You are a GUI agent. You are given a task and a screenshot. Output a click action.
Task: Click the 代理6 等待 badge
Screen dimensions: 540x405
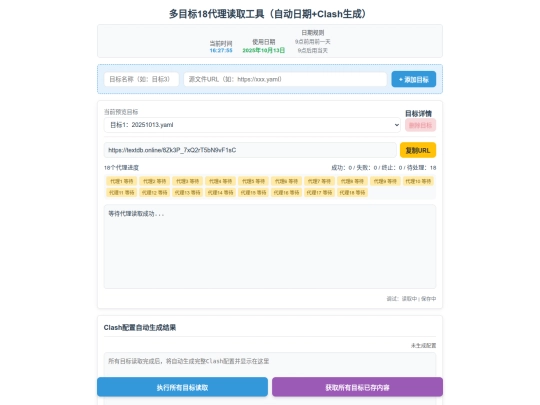[x=286, y=181]
